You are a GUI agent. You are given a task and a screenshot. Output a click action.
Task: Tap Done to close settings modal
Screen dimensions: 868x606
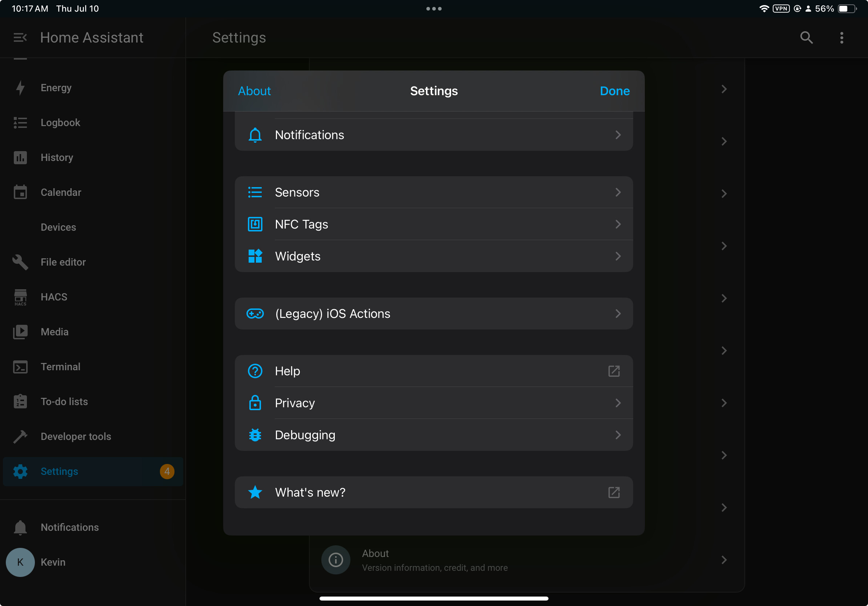click(615, 91)
